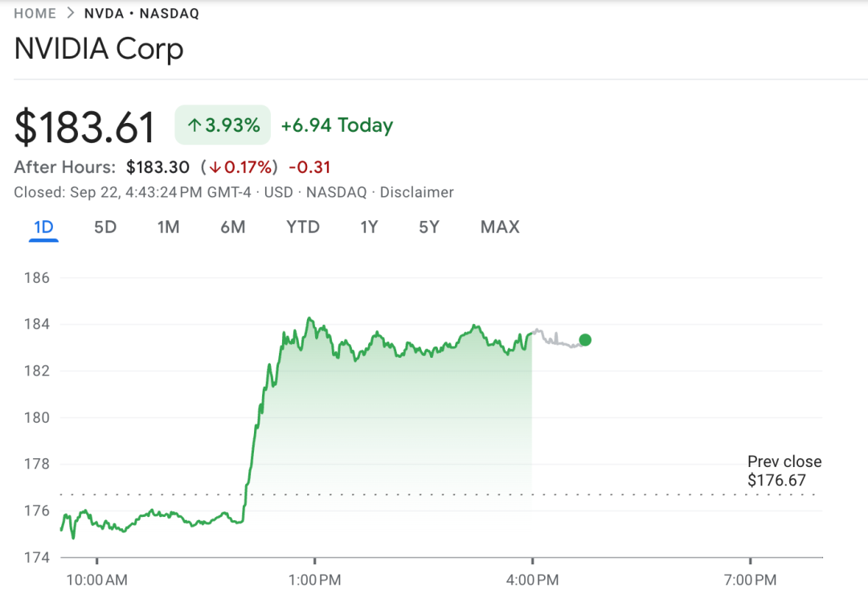Click the green up-arrow percent badge
Screen dimensions: 868x615
coord(223,125)
